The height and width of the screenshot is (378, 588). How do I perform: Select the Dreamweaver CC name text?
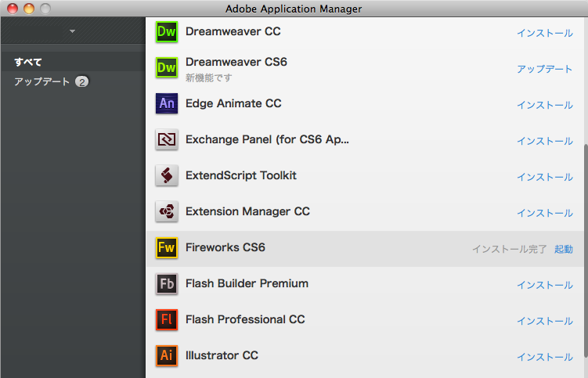[x=233, y=31]
